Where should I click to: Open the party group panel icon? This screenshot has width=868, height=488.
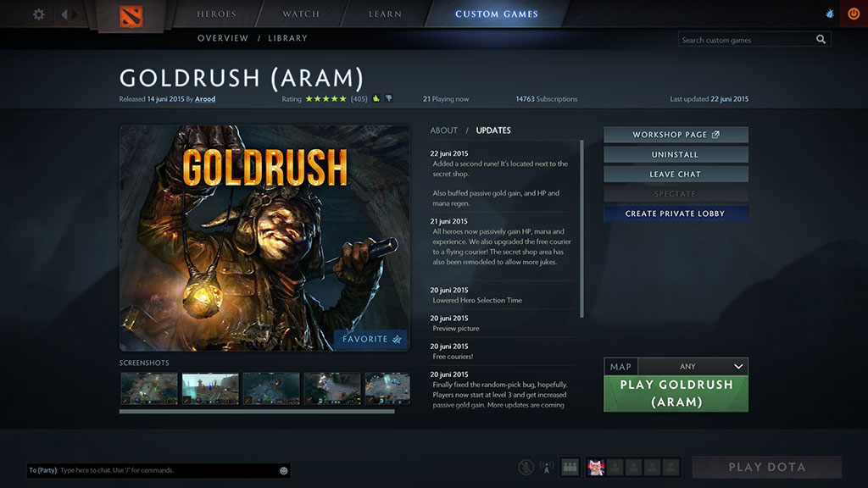570,467
